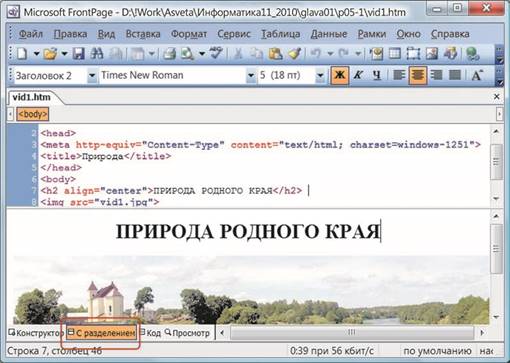Open the Вставка menu
The height and width of the screenshot is (363, 510).
click(143, 34)
